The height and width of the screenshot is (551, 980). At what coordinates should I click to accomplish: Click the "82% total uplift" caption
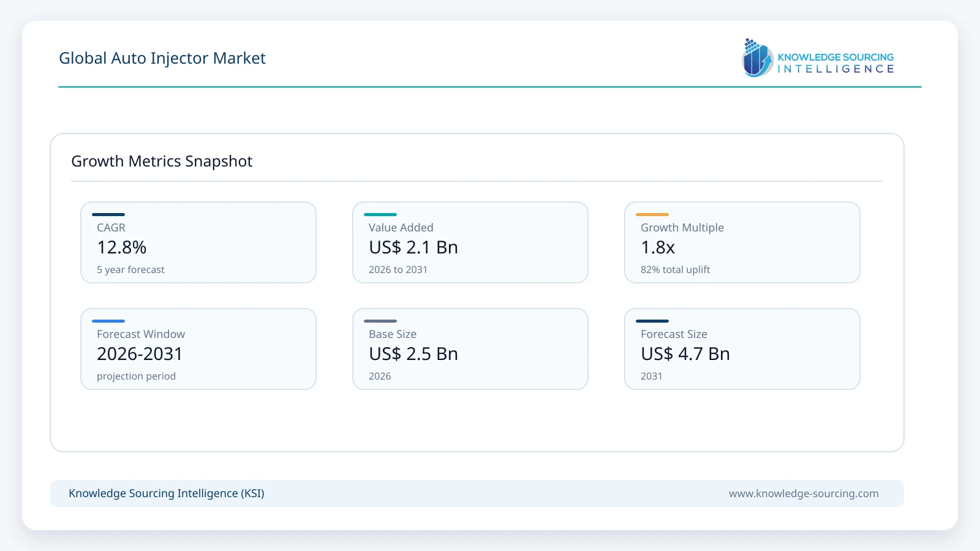click(676, 269)
